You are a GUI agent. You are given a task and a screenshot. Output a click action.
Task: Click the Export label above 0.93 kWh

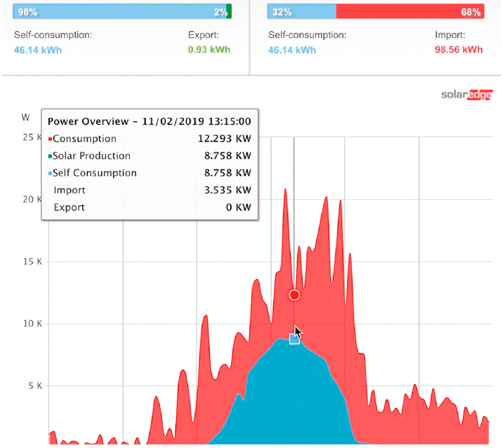203,35
